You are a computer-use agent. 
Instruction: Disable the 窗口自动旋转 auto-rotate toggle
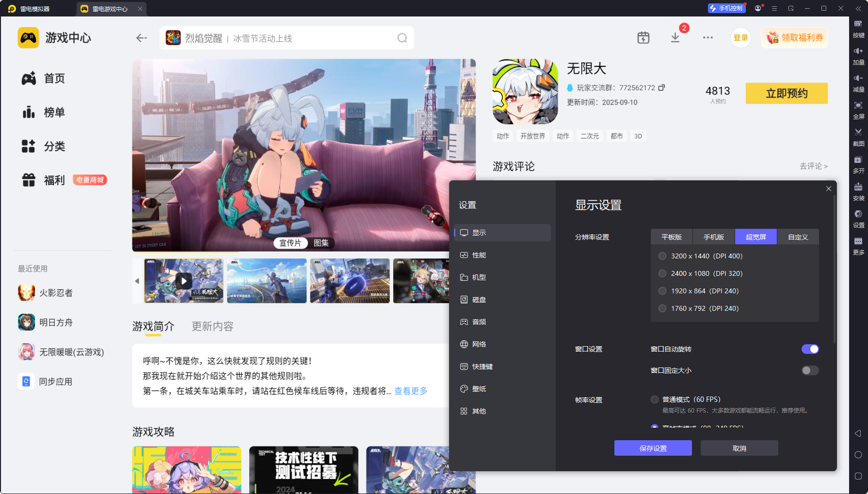coord(810,349)
